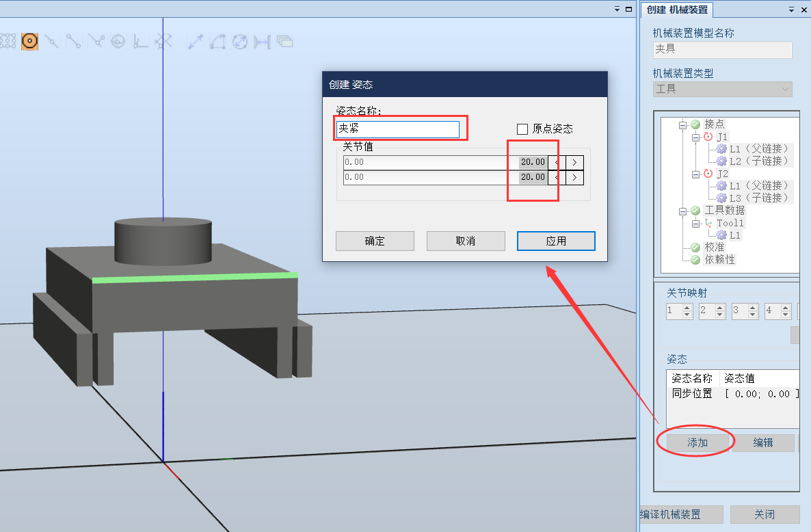The image size is (811, 532).
Task: Collapse the J2 joint node
Action: [695, 174]
